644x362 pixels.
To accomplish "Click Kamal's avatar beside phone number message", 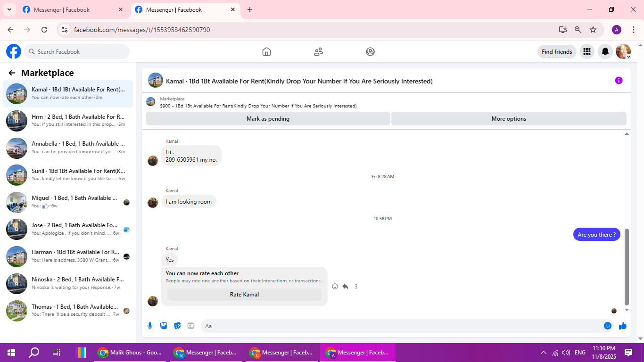I will click(x=152, y=161).
